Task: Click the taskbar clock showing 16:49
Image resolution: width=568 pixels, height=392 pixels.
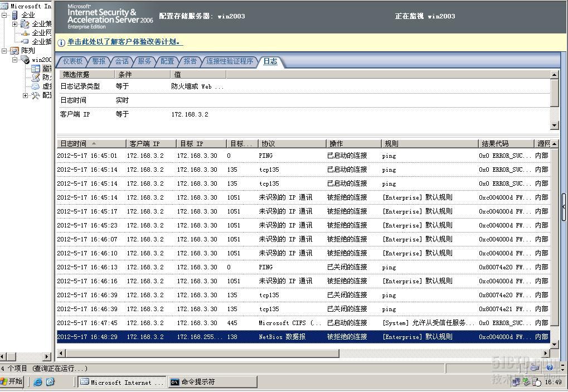Action: tap(554, 382)
